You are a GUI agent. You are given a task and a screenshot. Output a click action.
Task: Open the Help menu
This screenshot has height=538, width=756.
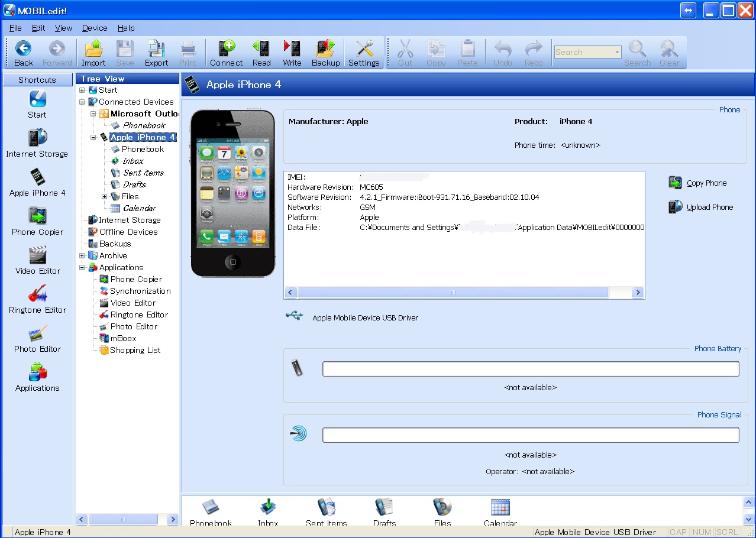(126, 28)
